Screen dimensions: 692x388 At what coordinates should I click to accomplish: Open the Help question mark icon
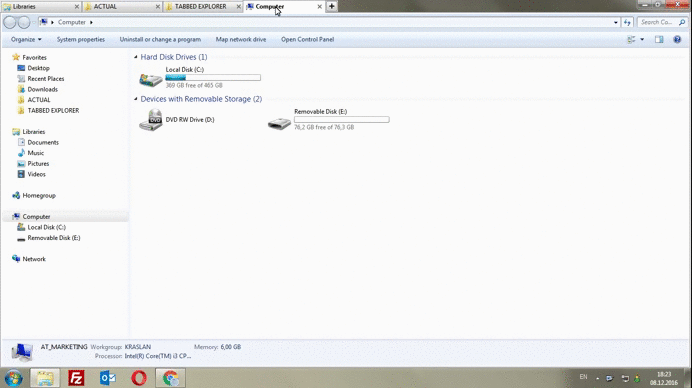point(677,40)
